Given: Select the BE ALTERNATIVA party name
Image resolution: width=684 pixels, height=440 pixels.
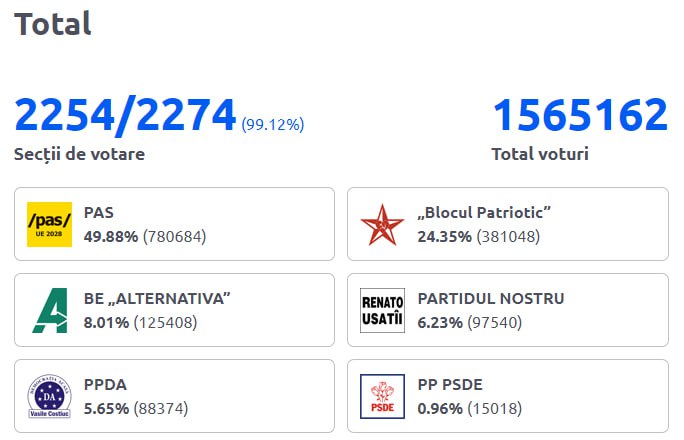Looking at the screenshot, I should (x=157, y=298).
